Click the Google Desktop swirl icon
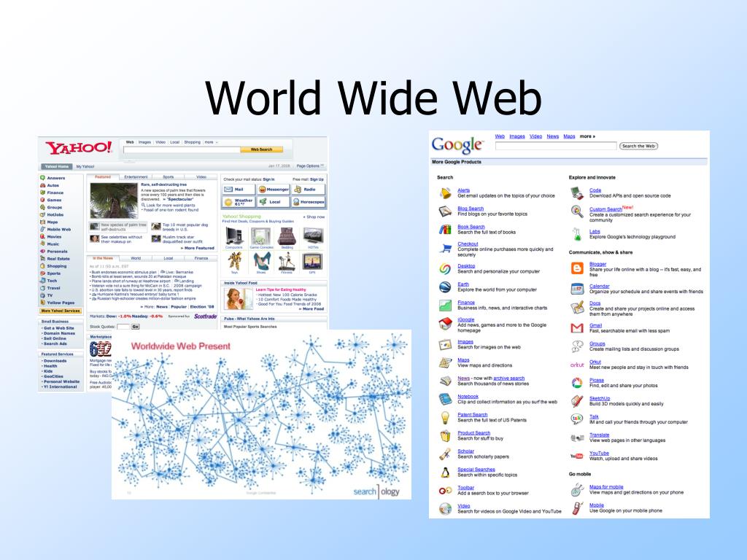This screenshot has height=560, width=747. point(445,268)
